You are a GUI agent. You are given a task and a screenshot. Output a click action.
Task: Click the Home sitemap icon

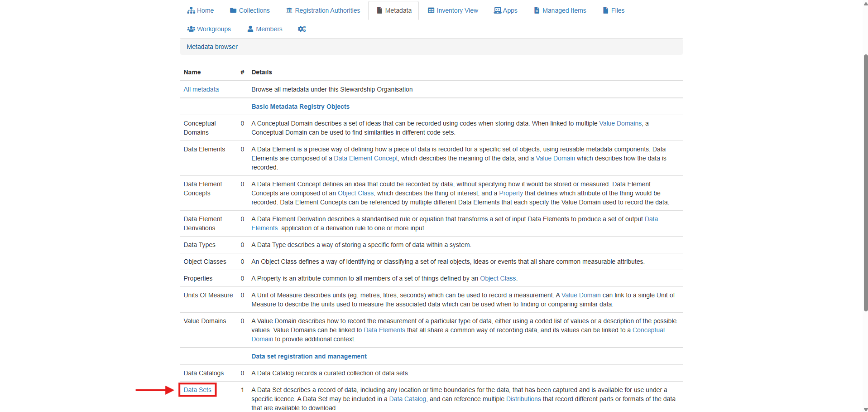click(x=191, y=10)
